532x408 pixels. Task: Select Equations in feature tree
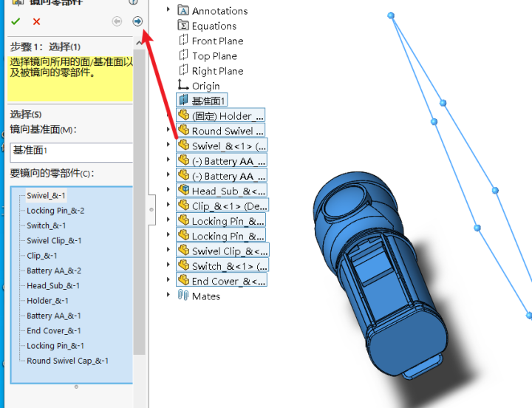(214, 26)
